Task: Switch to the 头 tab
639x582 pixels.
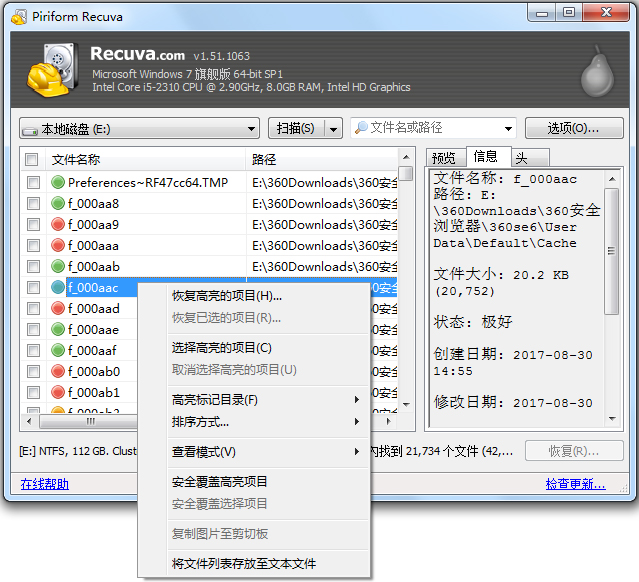Action: click(x=530, y=158)
